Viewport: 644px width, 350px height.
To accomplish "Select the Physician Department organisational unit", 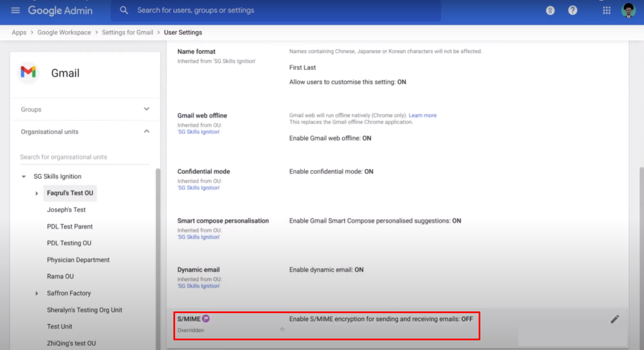I will [x=78, y=259].
